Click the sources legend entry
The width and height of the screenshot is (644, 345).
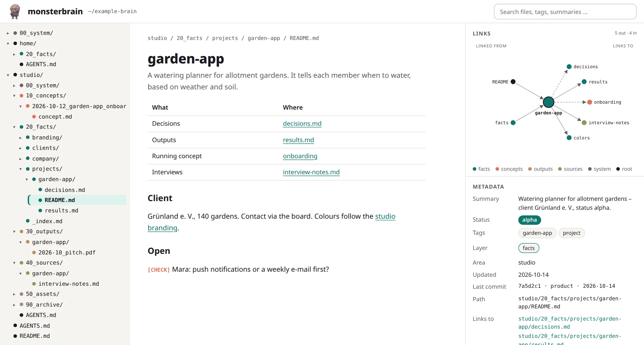coord(570,169)
